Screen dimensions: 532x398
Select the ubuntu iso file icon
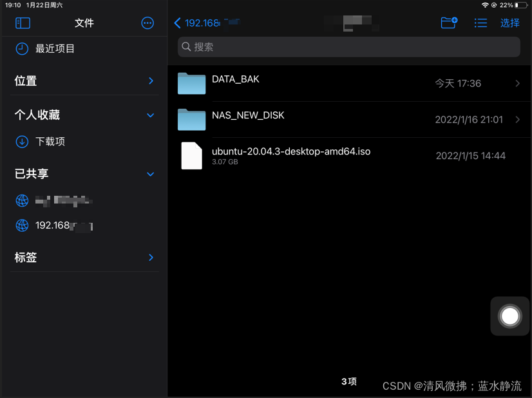pyautogui.click(x=191, y=156)
